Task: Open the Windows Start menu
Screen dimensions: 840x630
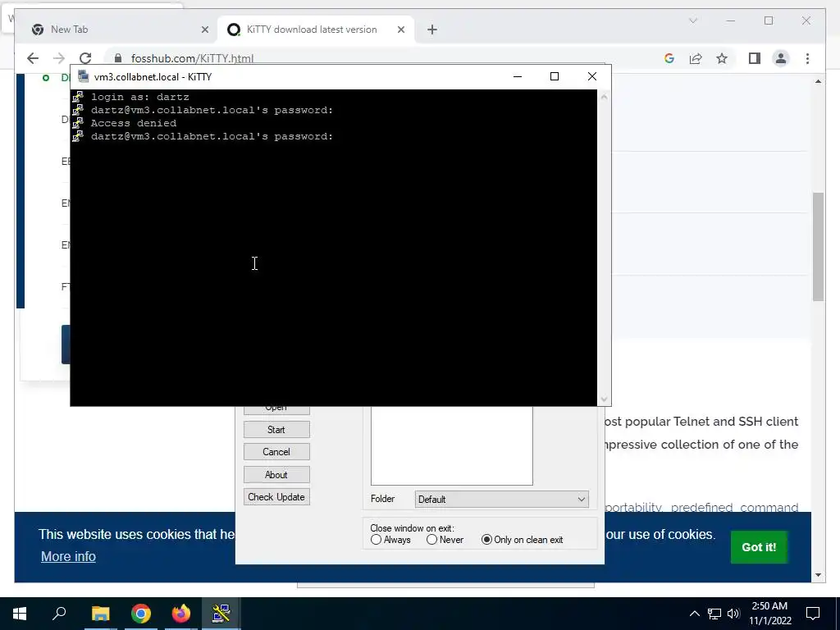Action: coord(20,614)
